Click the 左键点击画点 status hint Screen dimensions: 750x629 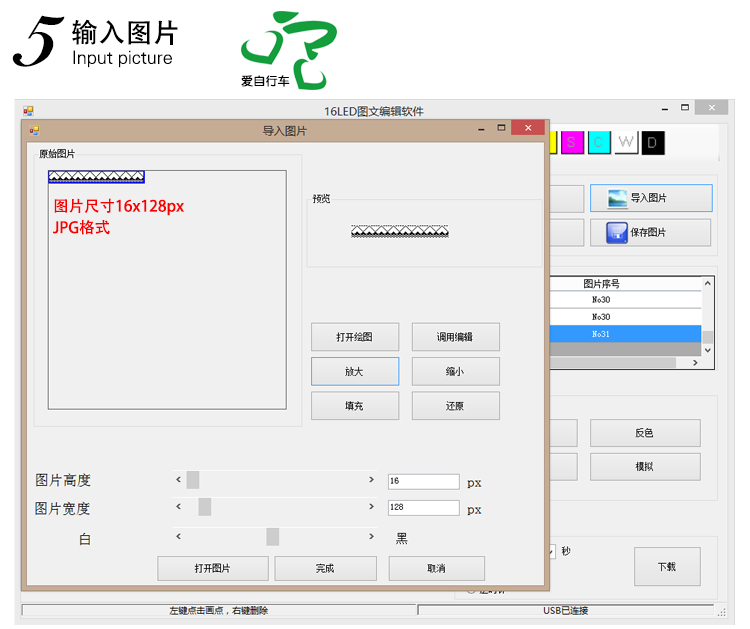point(219,610)
